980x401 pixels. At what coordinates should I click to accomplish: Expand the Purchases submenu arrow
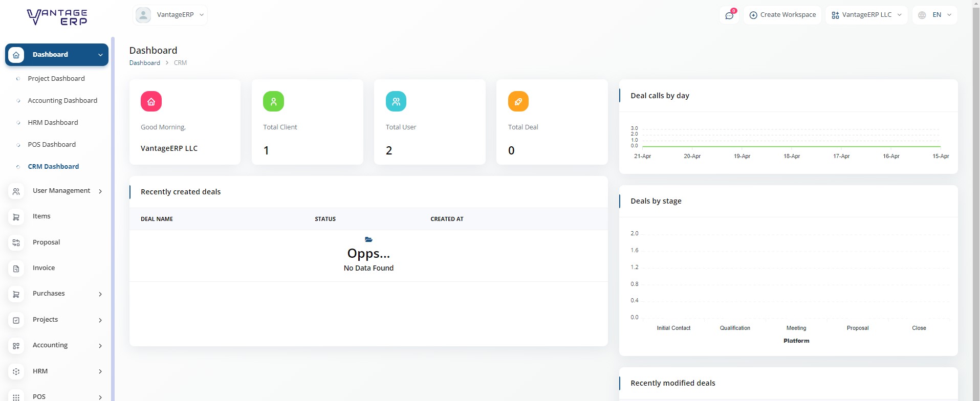100,294
